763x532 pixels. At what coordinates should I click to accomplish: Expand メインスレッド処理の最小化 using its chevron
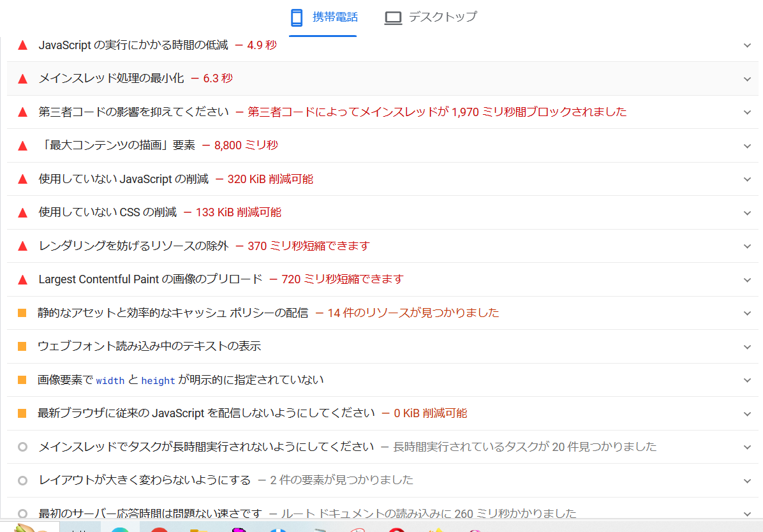tap(747, 79)
